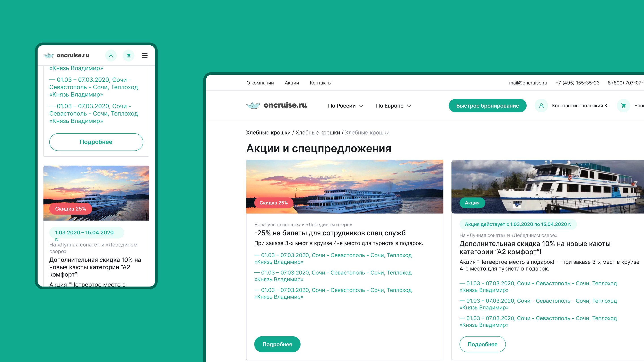Open second cruise link in first desktop card
Image resolution: width=644 pixels, height=362 pixels.
[333, 276]
